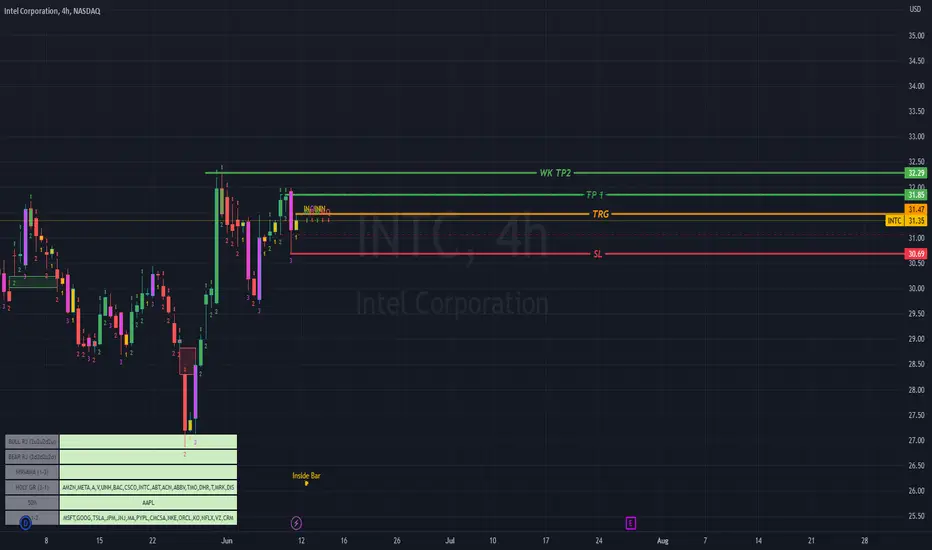Click the 31.35 current price tag
The width and height of the screenshot is (932, 550).
(916, 221)
